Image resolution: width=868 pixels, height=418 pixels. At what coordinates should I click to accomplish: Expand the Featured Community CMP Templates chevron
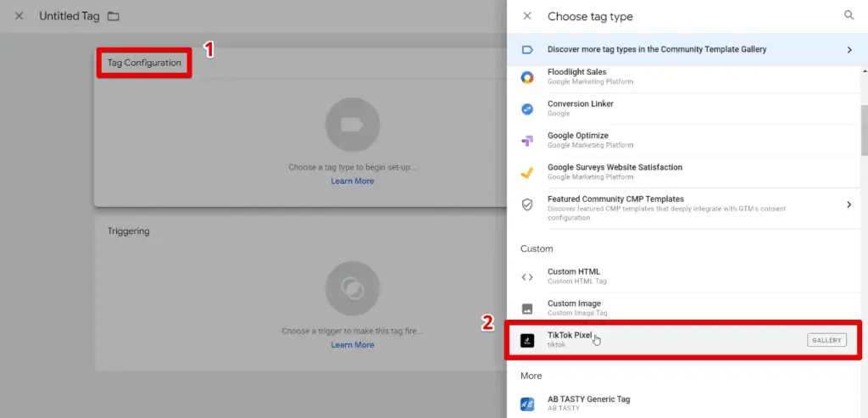[849, 205]
